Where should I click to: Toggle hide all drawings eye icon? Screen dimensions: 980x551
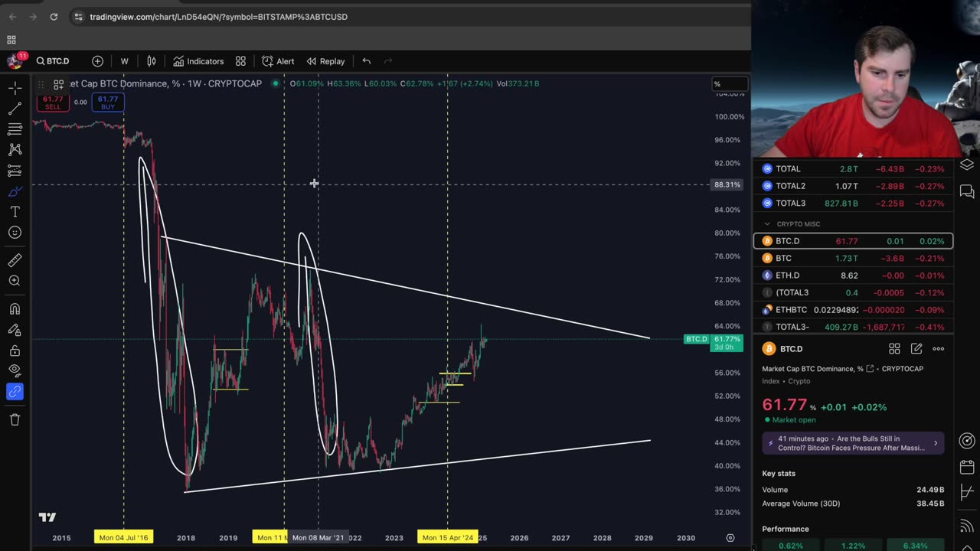point(15,371)
